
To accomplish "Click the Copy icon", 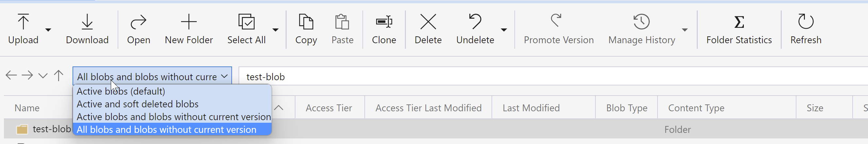I will (x=306, y=22).
